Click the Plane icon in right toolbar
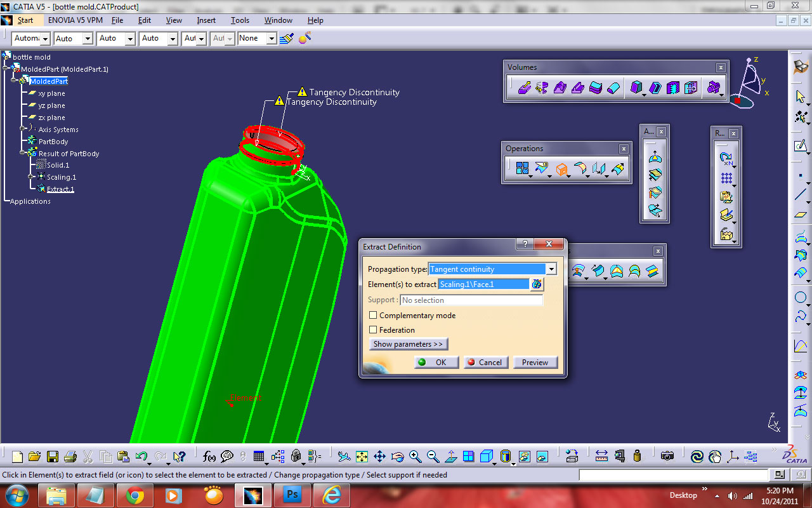 click(x=801, y=215)
